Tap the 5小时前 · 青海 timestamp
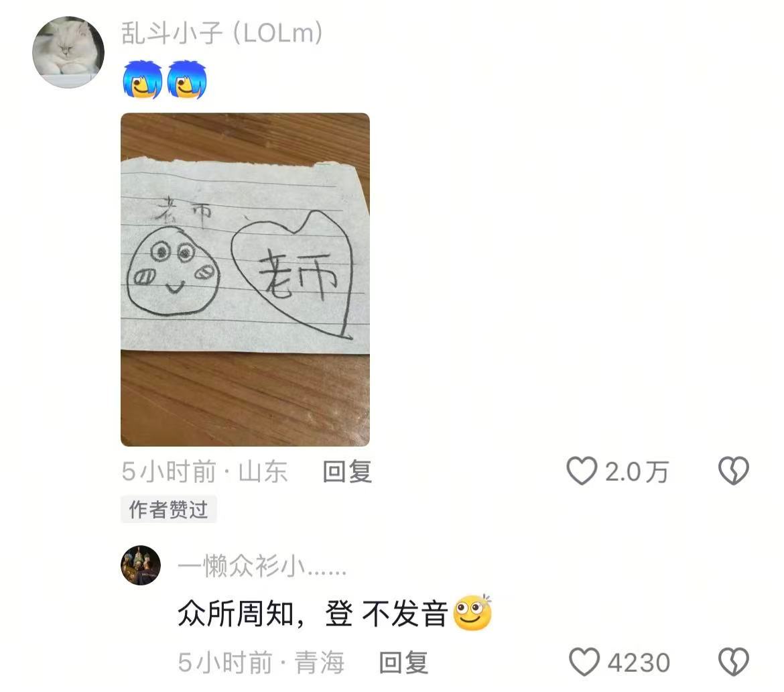This screenshot has width=784, height=692. click(261, 662)
